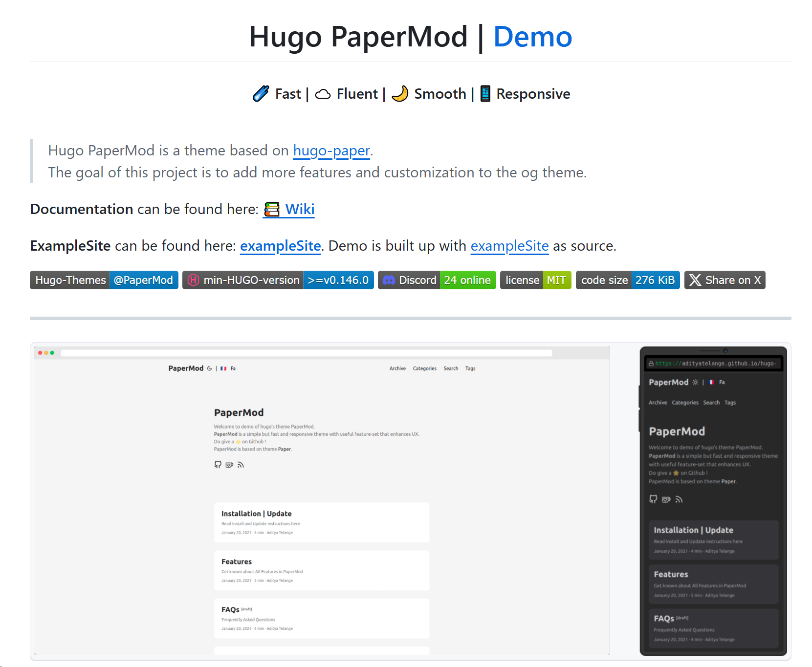Click Archive in mobile preview menu
812x667 pixels.
pyautogui.click(x=658, y=403)
